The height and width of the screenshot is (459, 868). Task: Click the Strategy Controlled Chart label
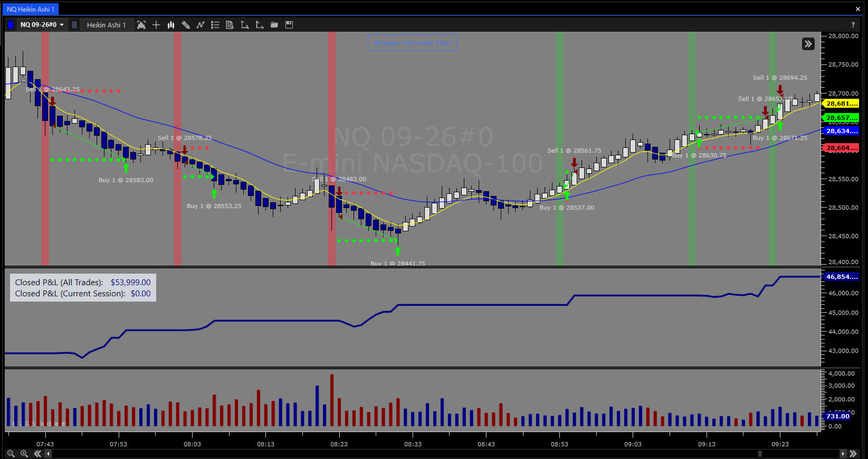pos(413,43)
